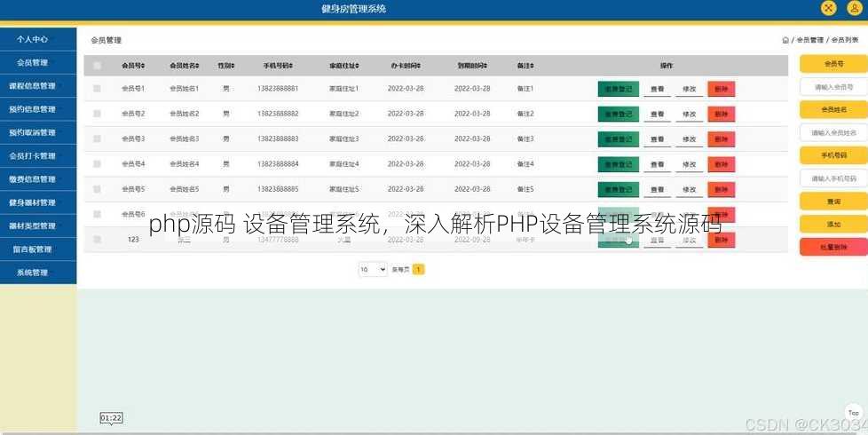The height and width of the screenshot is (435, 868).
Task: Open 个人中心 in the sidebar
Action: (x=38, y=39)
